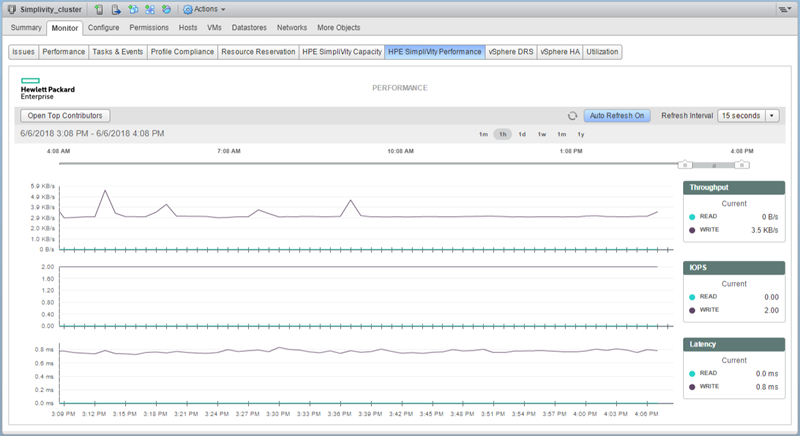This screenshot has height=436, width=800.
Task: Open the vSphere DRS sub-tab
Action: [510, 51]
